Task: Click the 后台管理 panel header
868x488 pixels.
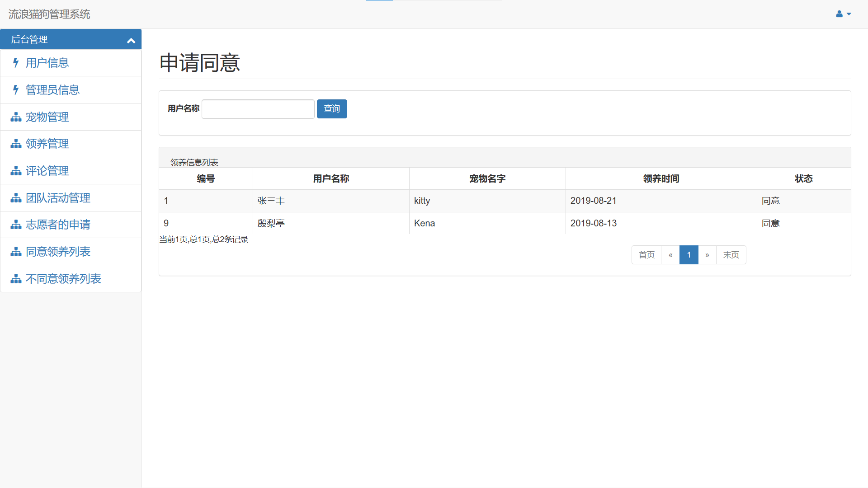Action: click(29, 39)
